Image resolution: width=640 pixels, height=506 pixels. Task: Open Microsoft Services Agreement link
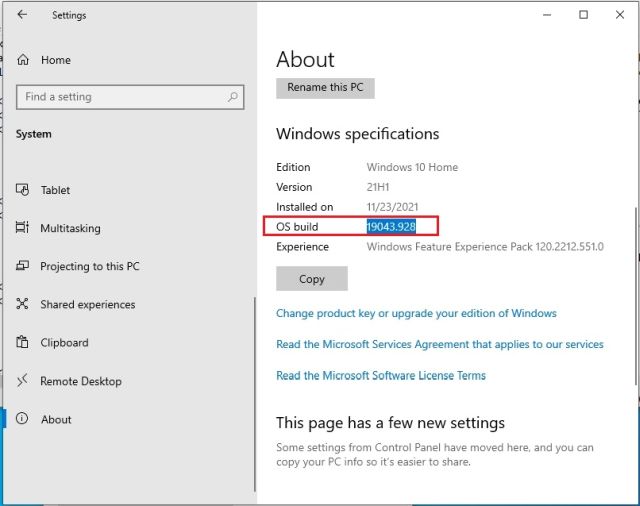pos(440,344)
